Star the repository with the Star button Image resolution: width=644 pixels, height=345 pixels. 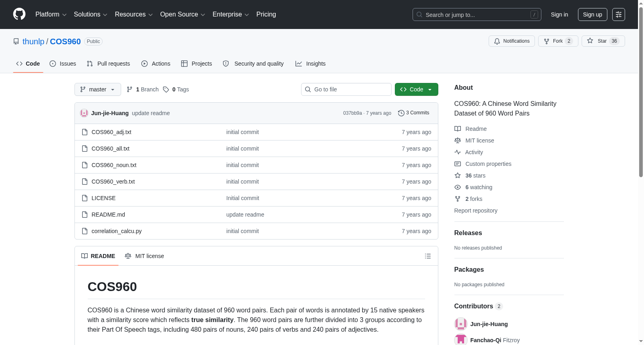tap(603, 41)
